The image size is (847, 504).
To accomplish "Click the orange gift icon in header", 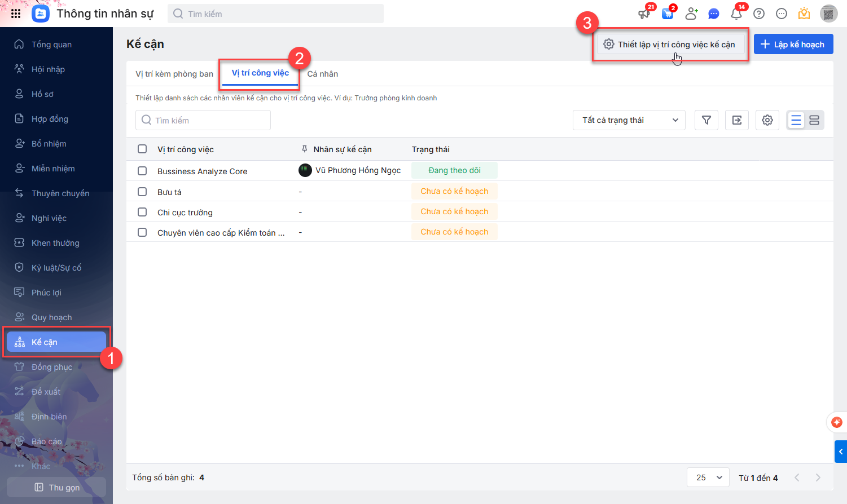I will click(x=804, y=14).
